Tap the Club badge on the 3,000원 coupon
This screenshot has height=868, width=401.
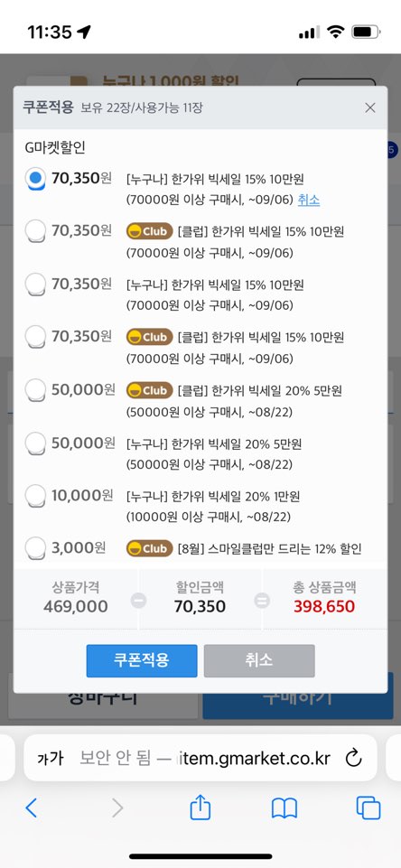pyautogui.click(x=150, y=548)
